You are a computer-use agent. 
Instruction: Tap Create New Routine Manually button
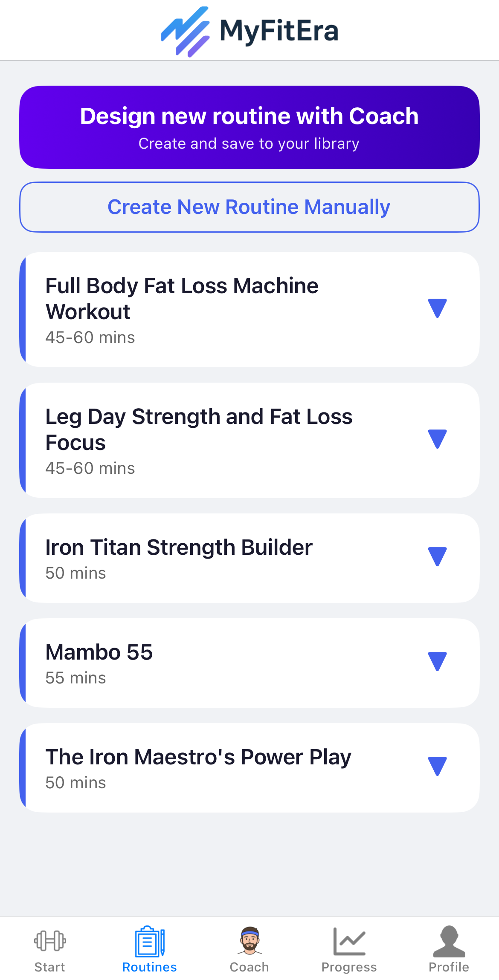[x=249, y=207]
